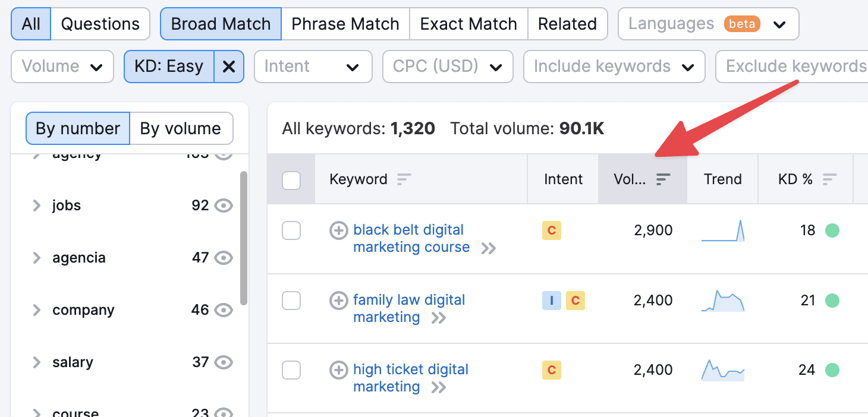Open the Intent filter dropdown
The height and width of the screenshot is (417, 868).
point(313,67)
